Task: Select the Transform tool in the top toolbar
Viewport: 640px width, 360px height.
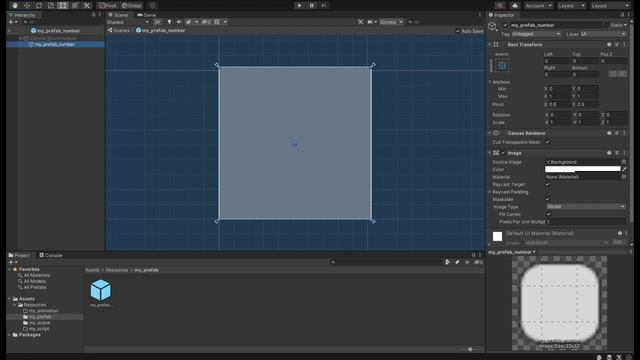Action: point(75,6)
